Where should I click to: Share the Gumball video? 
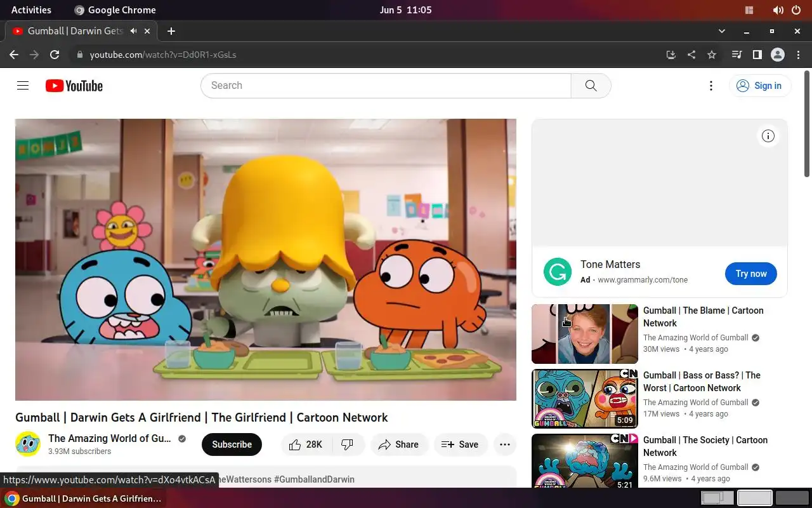click(399, 444)
